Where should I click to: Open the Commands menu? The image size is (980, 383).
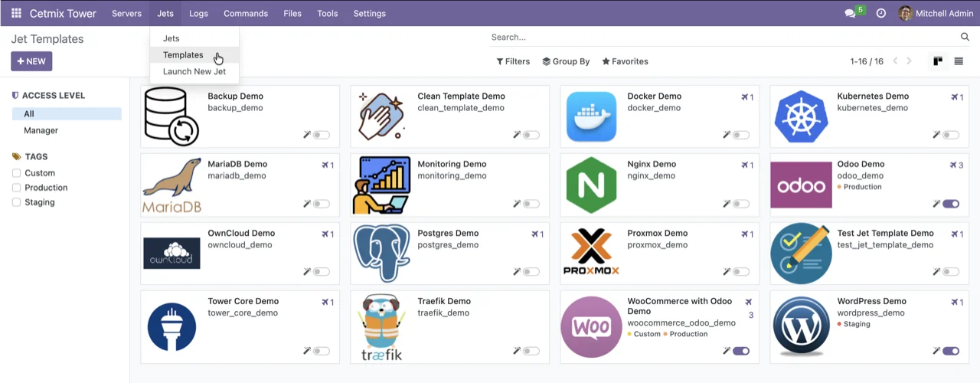tap(245, 13)
